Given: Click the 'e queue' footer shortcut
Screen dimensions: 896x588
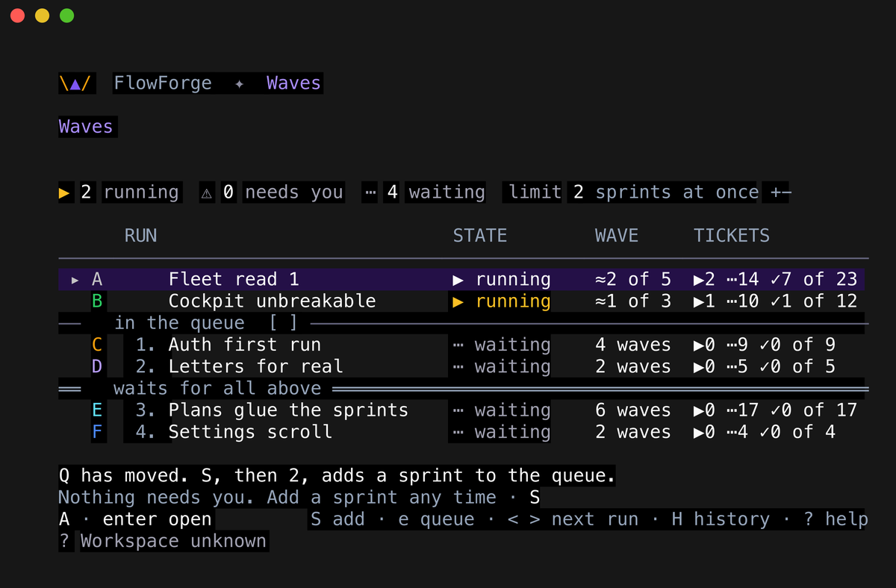Looking at the screenshot, I should 436,519.
